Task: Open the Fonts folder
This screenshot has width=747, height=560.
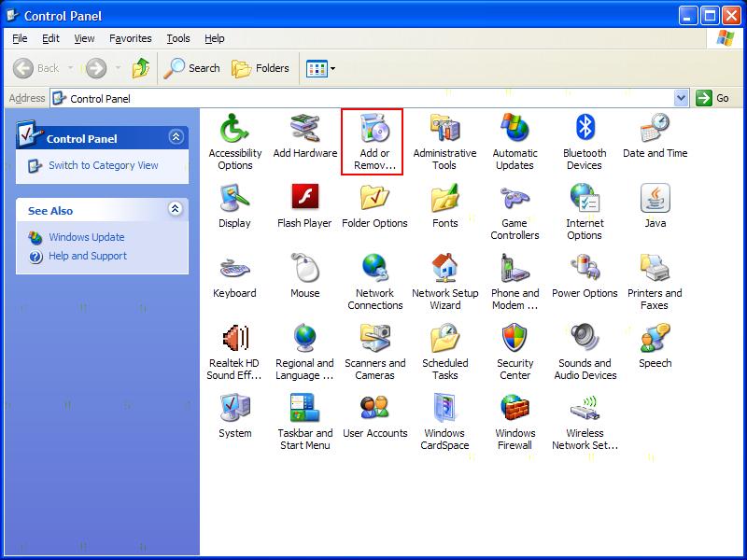Action: (x=444, y=205)
